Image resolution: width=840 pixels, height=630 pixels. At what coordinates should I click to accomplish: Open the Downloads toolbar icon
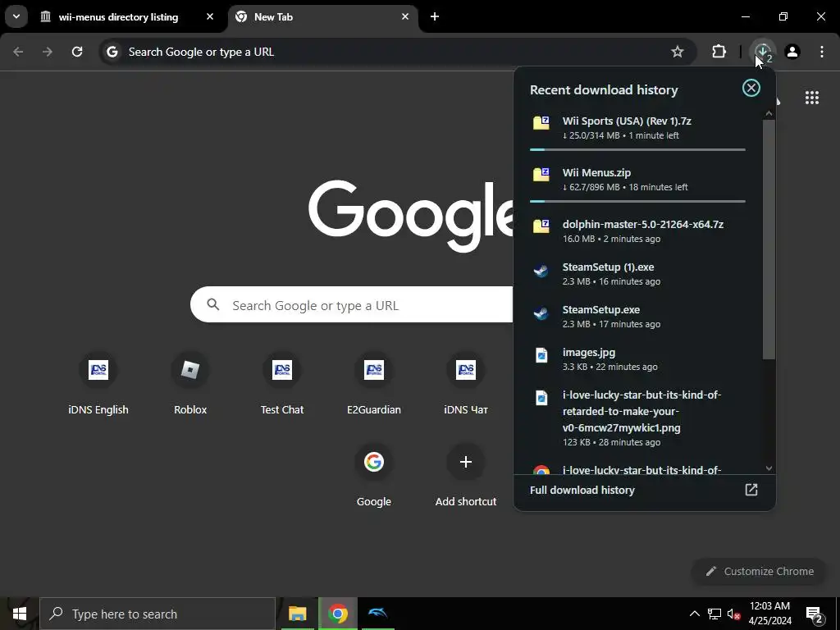[762, 52]
